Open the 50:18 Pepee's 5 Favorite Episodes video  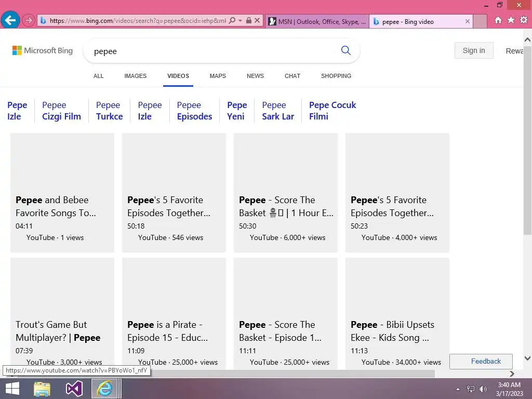(x=174, y=193)
